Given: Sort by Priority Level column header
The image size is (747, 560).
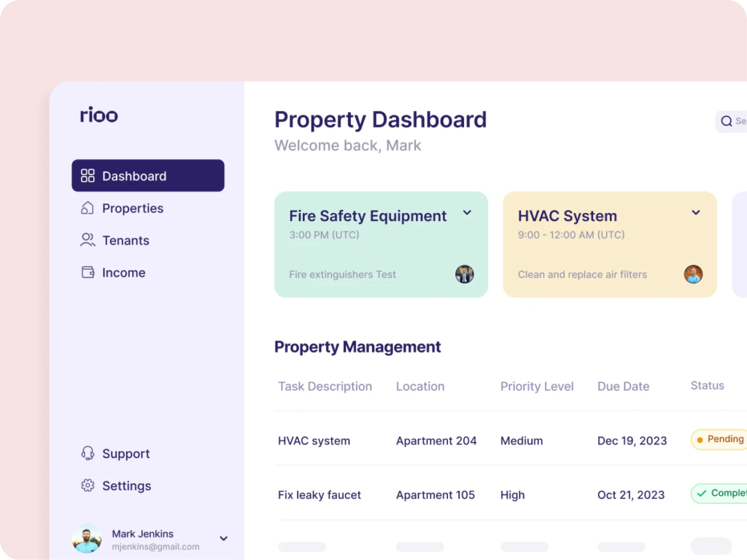Looking at the screenshot, I should (x=537, y=386).
